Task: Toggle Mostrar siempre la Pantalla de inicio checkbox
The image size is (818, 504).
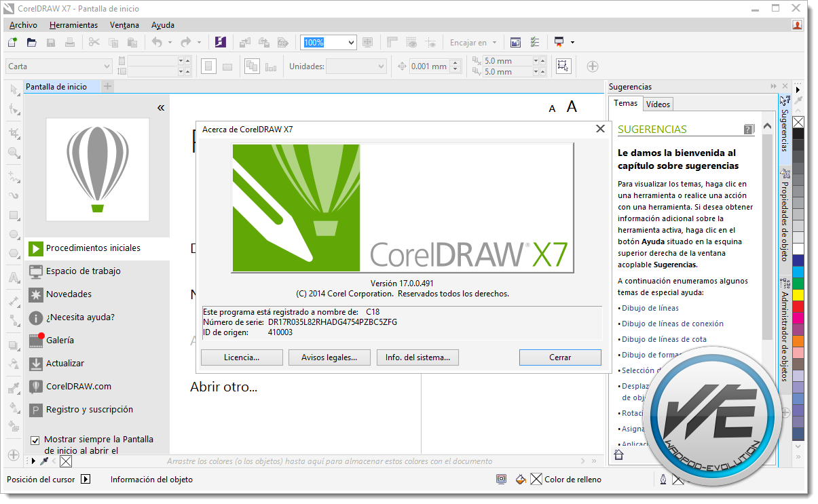Action: point(36,440)
